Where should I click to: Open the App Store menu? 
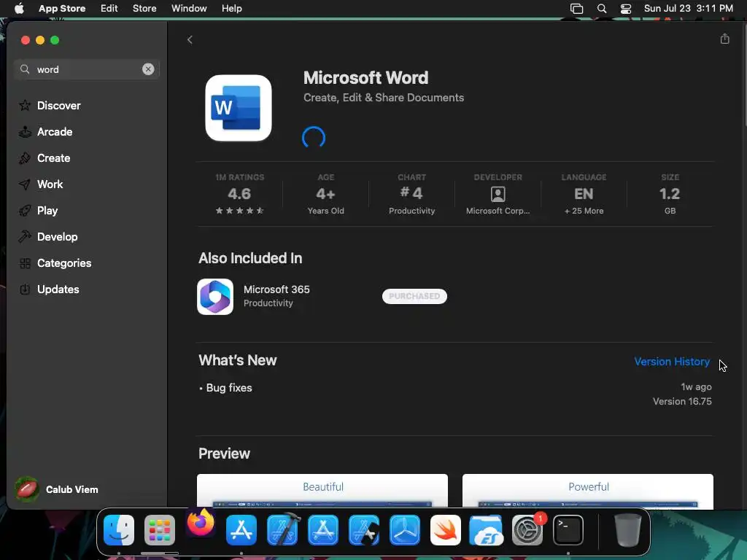(x=62, y=9)
